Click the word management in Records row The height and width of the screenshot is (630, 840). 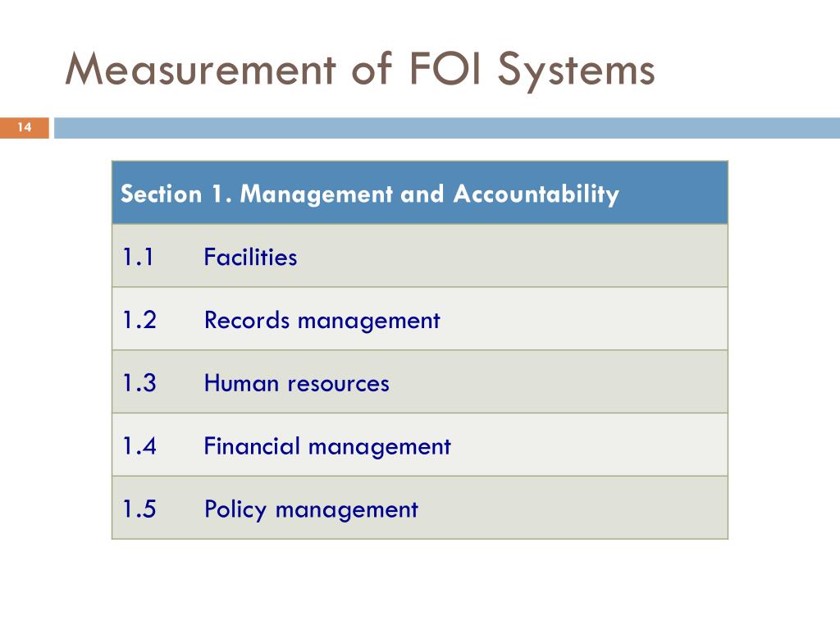[x=369, y=322]
